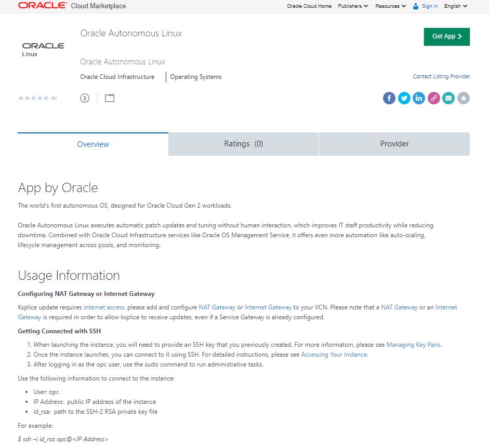Viewport: 489px width, 448px height.
Task: Share the listing on Twitter
Action: (404, 98)
